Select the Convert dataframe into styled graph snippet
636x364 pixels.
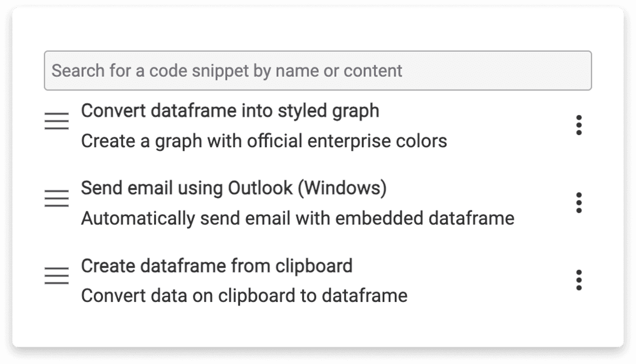click(x=230, y=111)
